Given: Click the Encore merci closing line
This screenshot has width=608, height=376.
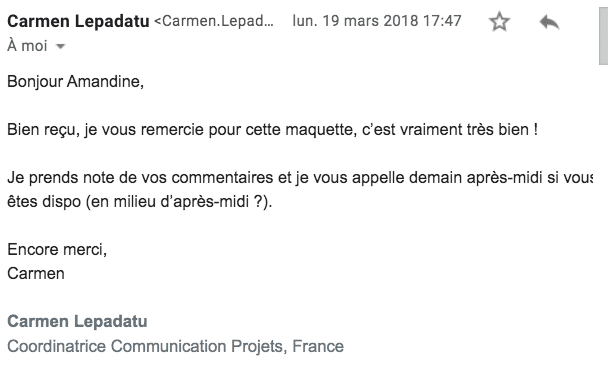Looking at the screenshot, I should (x=57, y=249).
